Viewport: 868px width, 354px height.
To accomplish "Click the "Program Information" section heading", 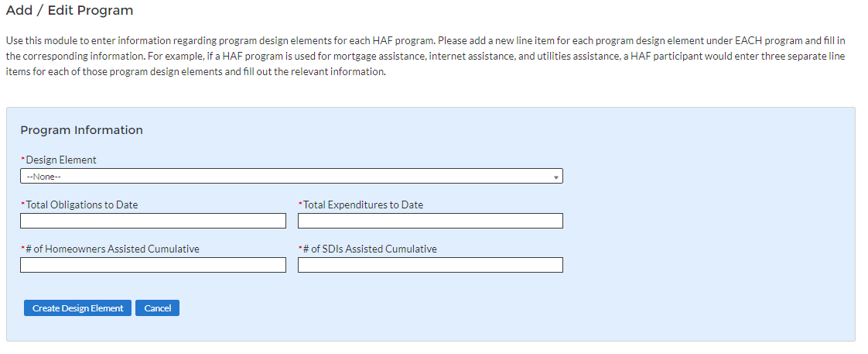I will 81,130.
